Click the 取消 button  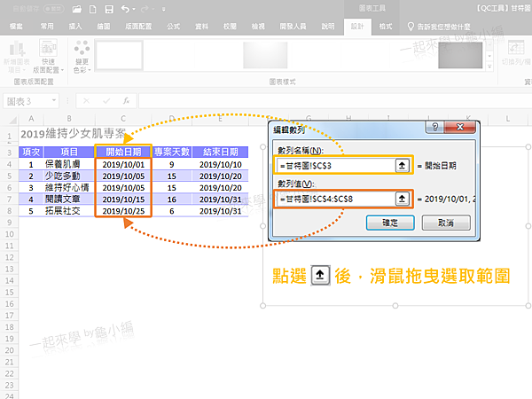pyautogui.click(x=446, y=223)
